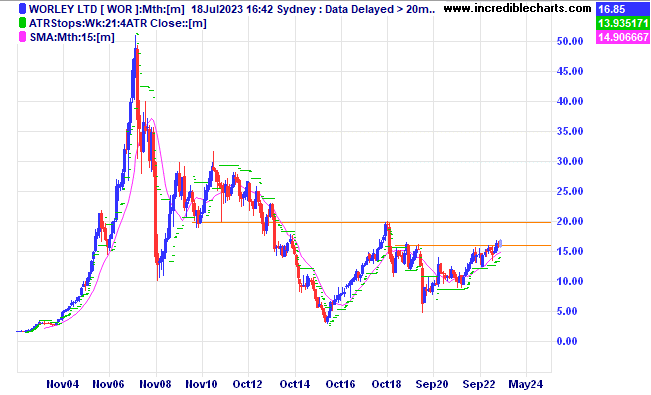Click the blue 16.85 price value box

(x=623, y=8)
